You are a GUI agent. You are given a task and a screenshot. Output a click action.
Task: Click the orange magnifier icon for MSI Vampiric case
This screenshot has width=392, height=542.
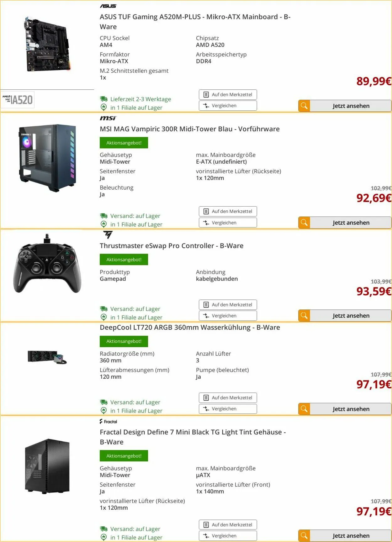pos(304,223)
